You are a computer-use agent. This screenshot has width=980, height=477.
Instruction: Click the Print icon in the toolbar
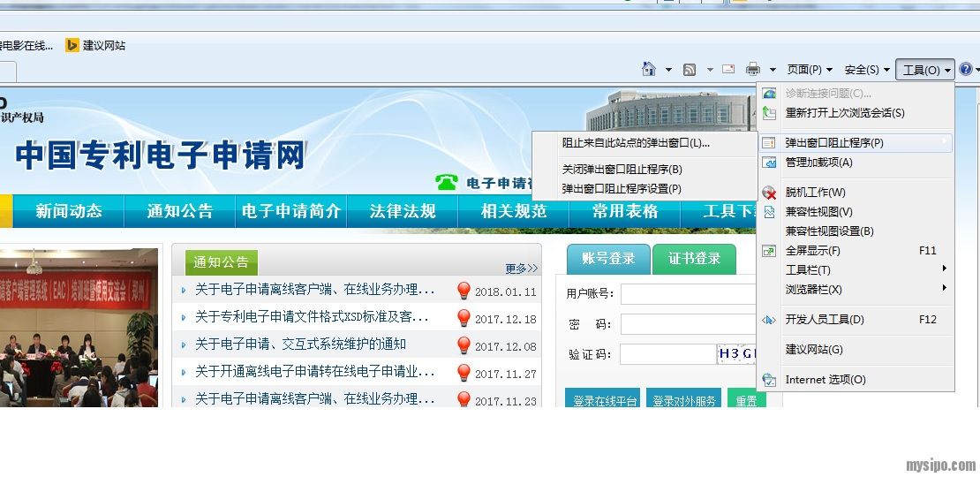(x=753, y=69)
